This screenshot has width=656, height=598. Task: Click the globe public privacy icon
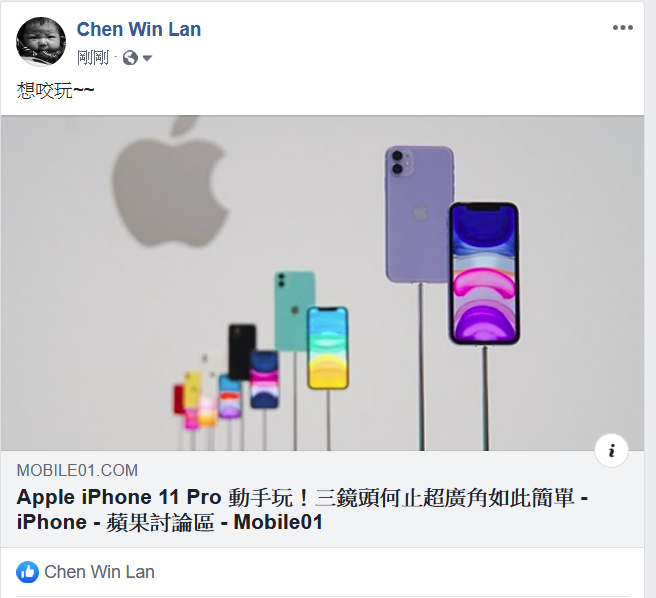[x=130, y=58]
